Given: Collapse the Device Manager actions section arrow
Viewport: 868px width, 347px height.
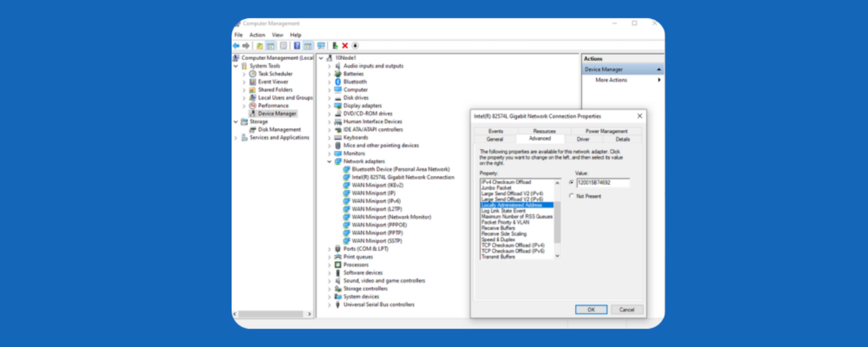Looking at the screenshot, I should 659,69.
